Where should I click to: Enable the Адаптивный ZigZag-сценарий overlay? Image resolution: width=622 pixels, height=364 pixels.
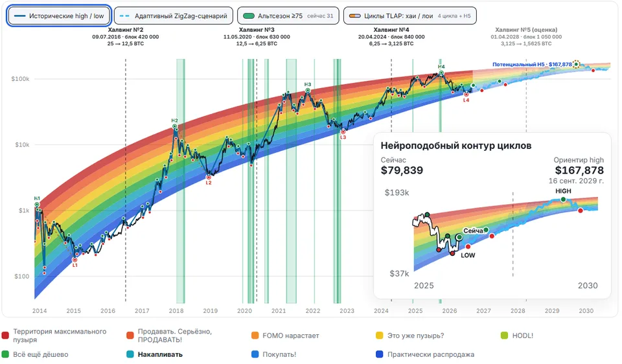point(174,16)
